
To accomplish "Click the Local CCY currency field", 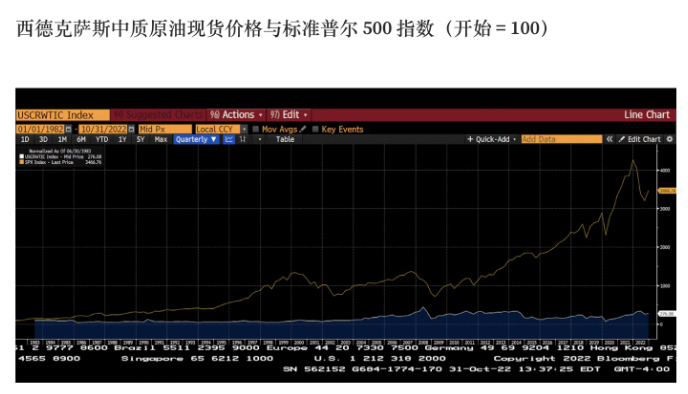I will 218,129.
